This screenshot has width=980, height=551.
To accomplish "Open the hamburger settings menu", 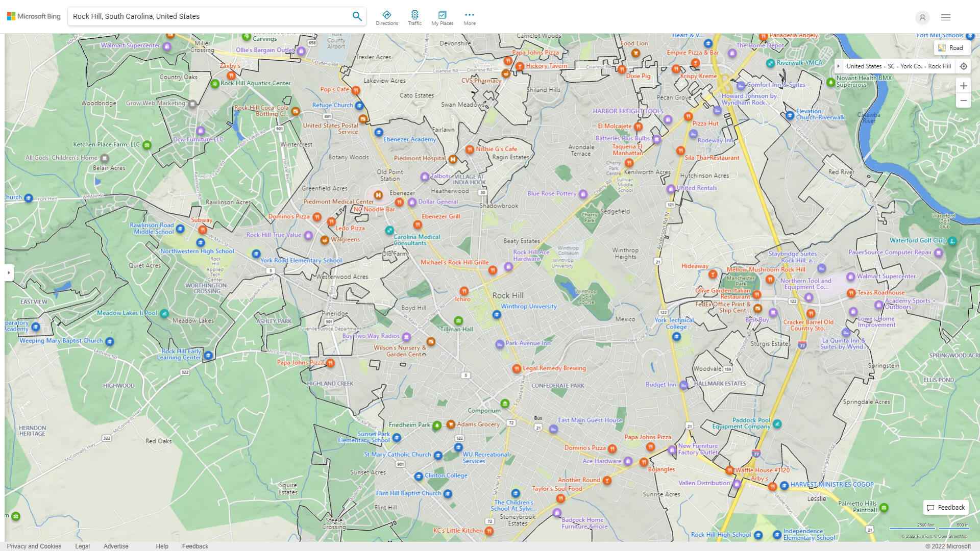I will coord(945,17).
